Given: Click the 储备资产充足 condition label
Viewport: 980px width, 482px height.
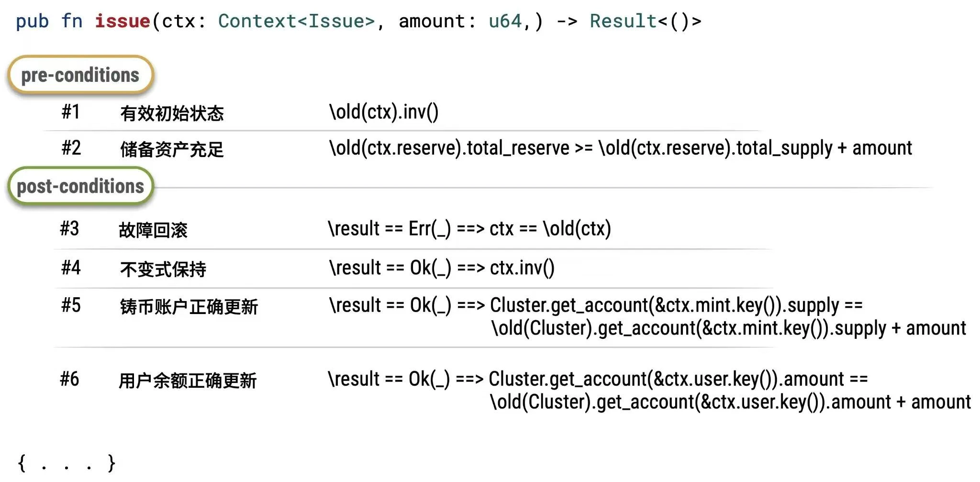Looking at the screenshot, I should [x=172, y=150].
